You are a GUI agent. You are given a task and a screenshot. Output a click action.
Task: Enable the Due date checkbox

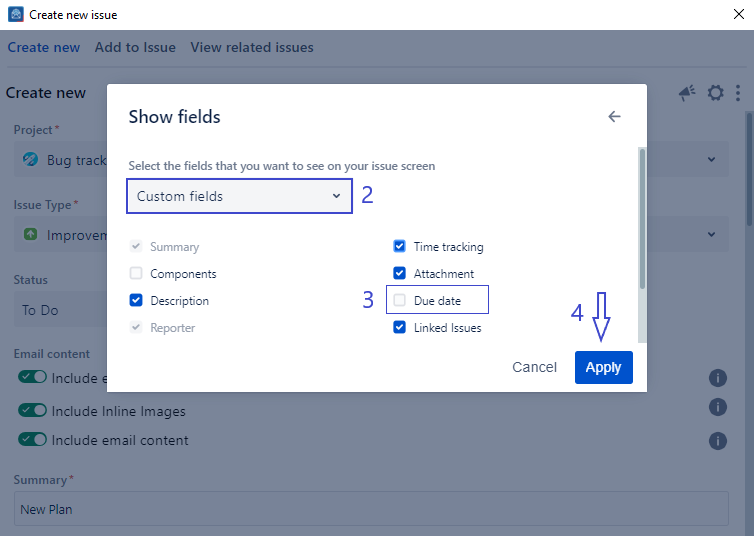tap(400, 300)
